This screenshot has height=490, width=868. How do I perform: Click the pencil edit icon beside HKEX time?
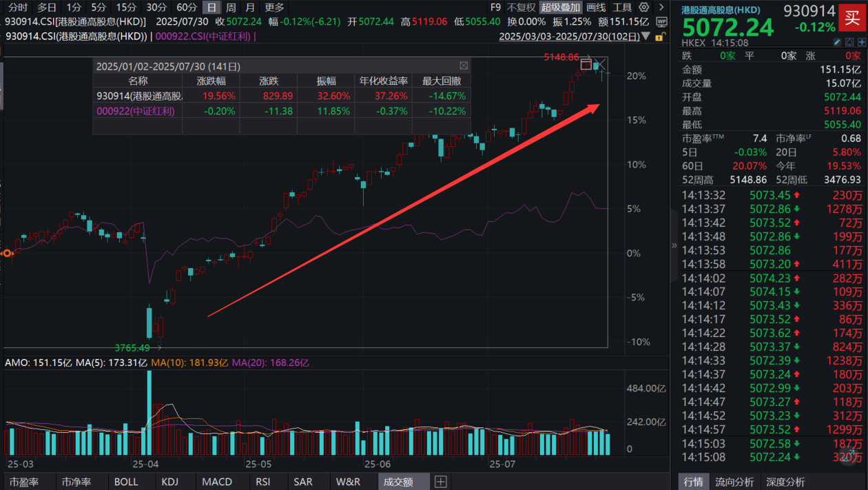[836, 41]
